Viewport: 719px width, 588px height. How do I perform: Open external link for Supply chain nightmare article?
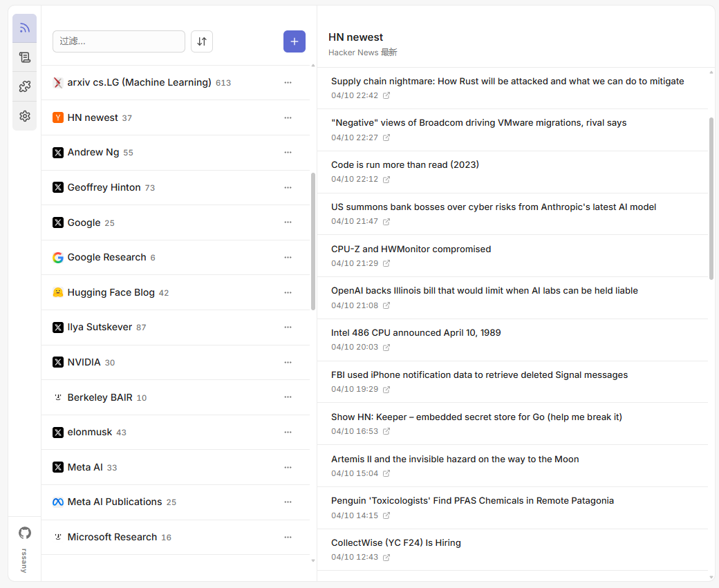point(386,96)
